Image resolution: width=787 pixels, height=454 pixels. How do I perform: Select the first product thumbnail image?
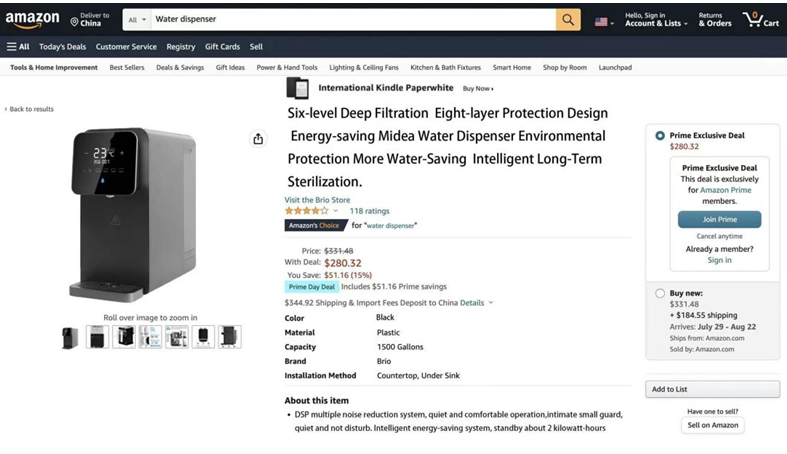[x=70, y=337]
